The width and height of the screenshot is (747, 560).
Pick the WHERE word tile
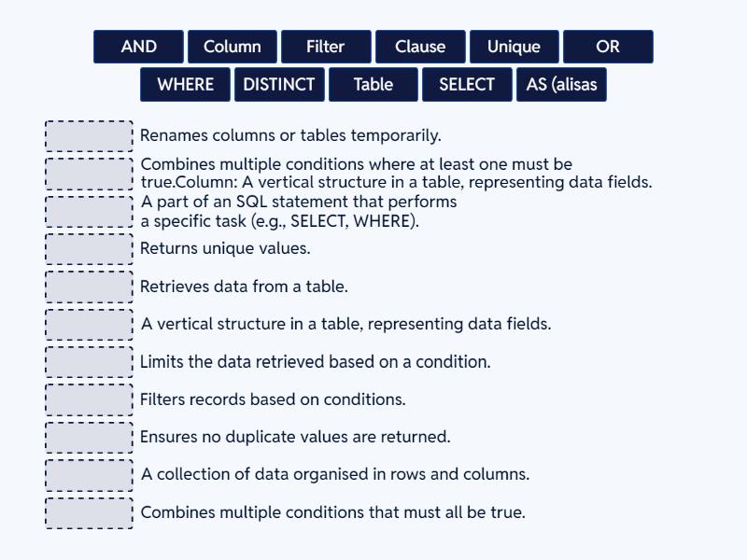coord(186,84)
